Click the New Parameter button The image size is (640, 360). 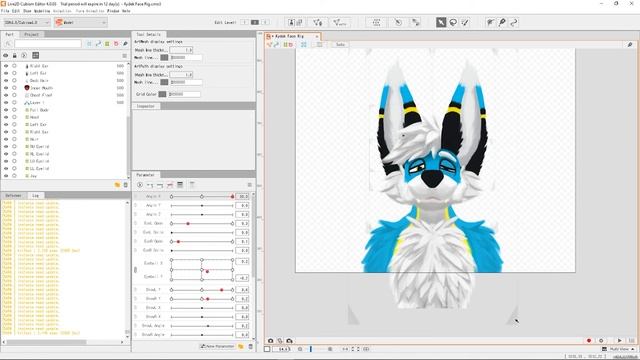click(x=217, y=347)
